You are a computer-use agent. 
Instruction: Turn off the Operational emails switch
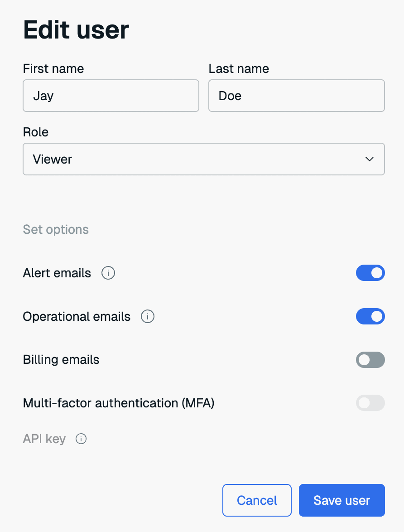click(370, 317)
